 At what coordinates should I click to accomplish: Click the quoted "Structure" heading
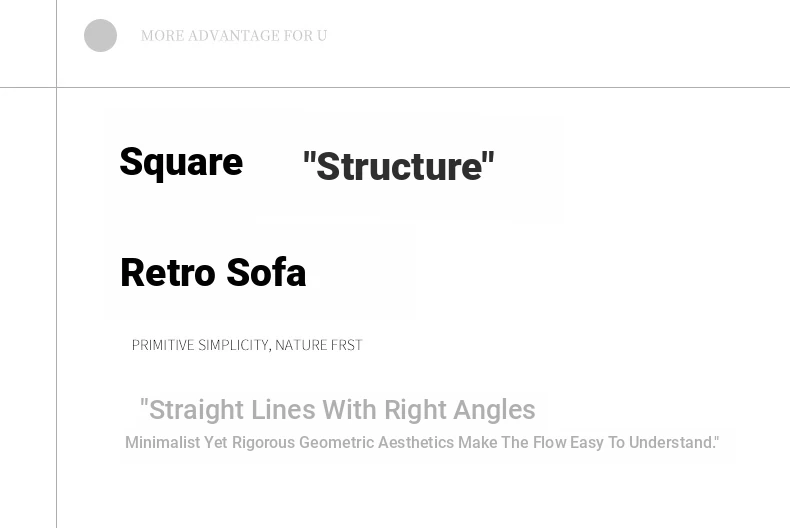(398, 167)
